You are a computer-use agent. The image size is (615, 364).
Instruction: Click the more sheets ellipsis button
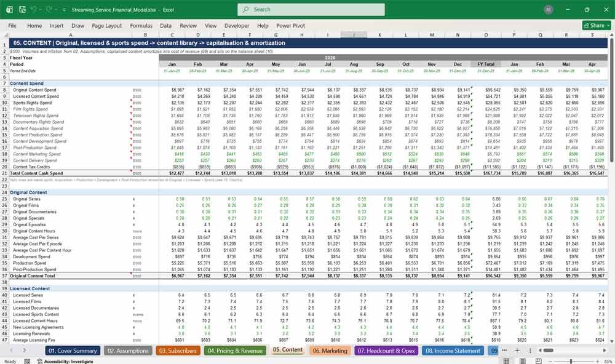[504, 350]
